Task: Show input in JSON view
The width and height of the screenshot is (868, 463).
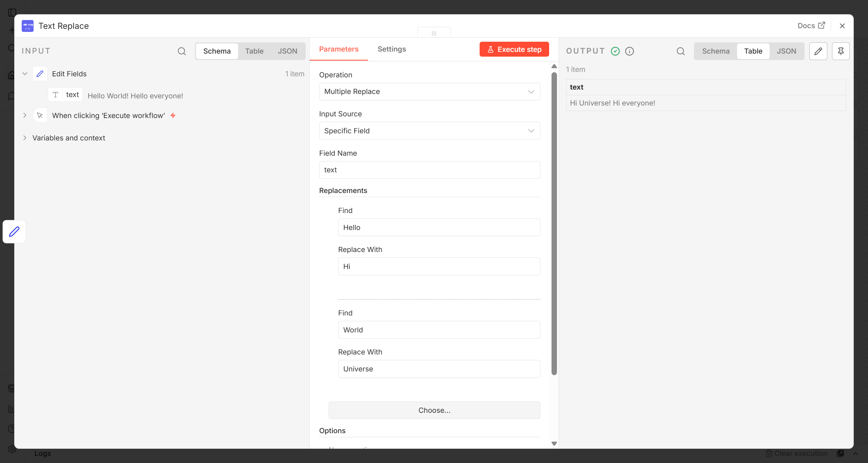Action: tap(287, 51)
